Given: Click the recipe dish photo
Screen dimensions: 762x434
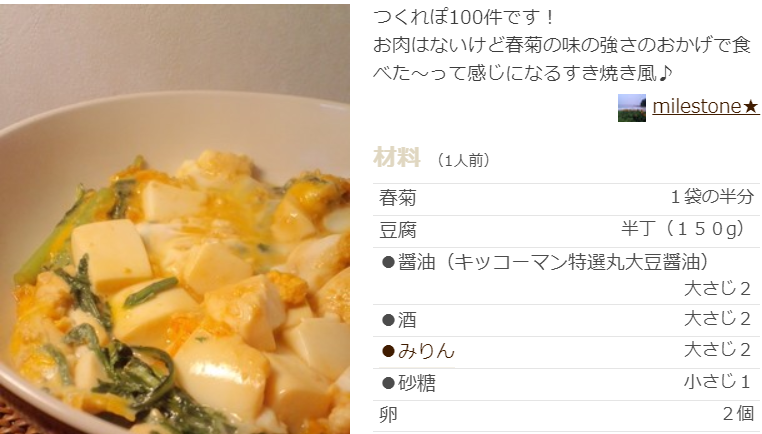Looking at the screenshot, I should coord(175,219).
